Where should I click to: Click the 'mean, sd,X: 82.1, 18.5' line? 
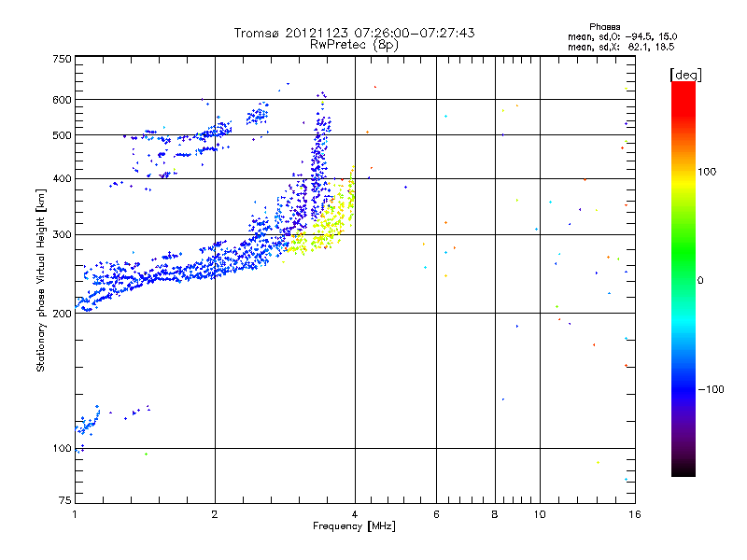pos(621,47)
